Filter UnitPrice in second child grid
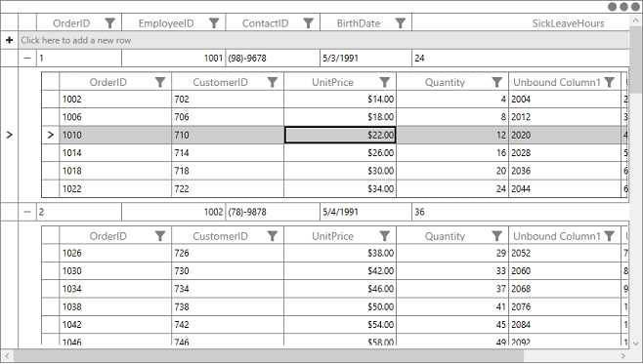The image size is (643, 364). tap(385, 236)
